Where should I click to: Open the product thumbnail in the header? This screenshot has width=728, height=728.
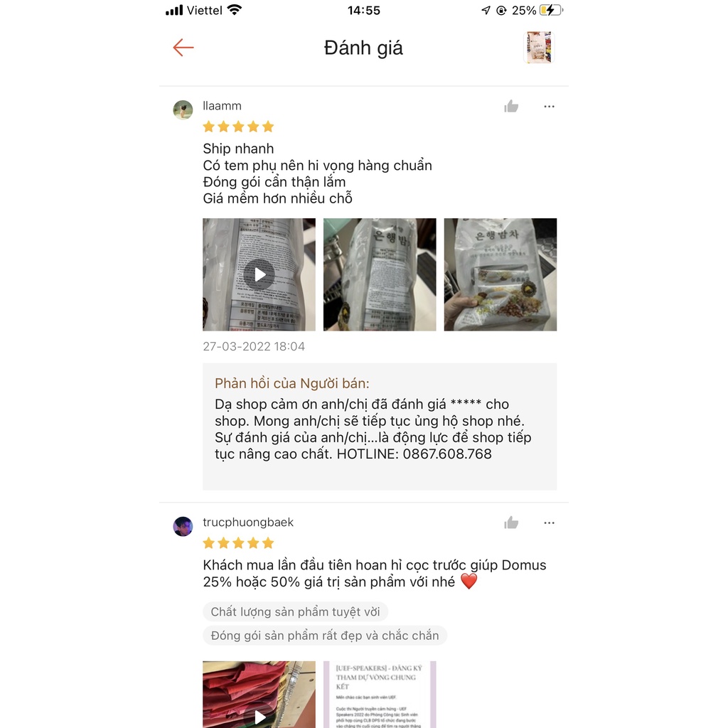(539, 48)
